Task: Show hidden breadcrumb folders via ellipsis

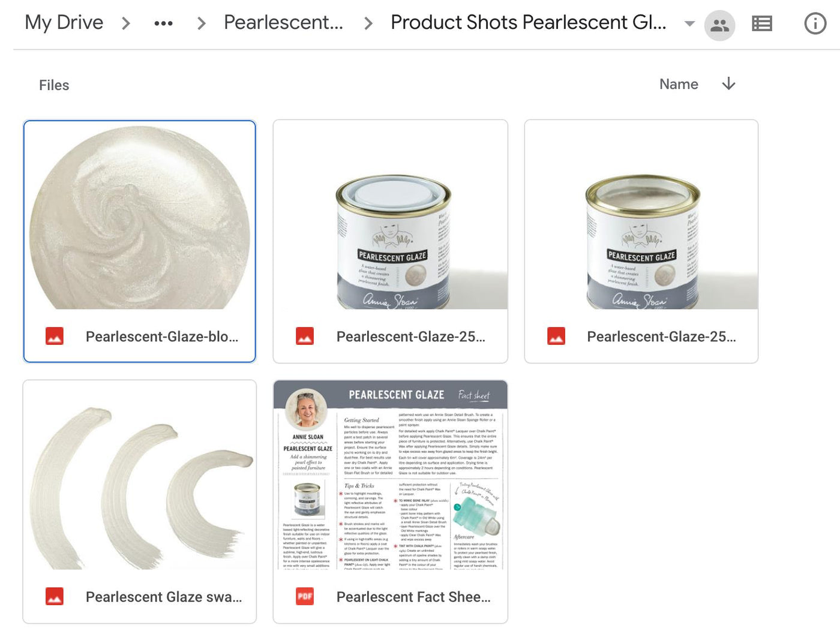Action: pos(163,23)
